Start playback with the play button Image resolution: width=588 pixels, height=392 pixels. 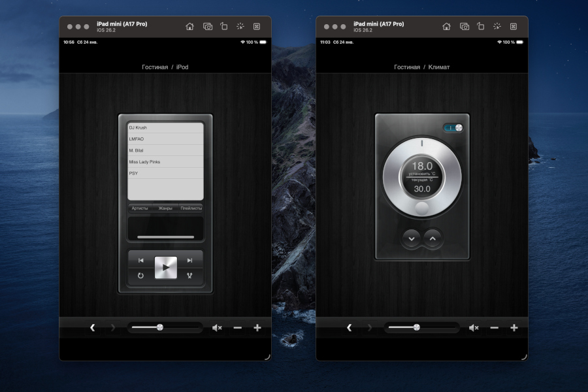(166, 267)
